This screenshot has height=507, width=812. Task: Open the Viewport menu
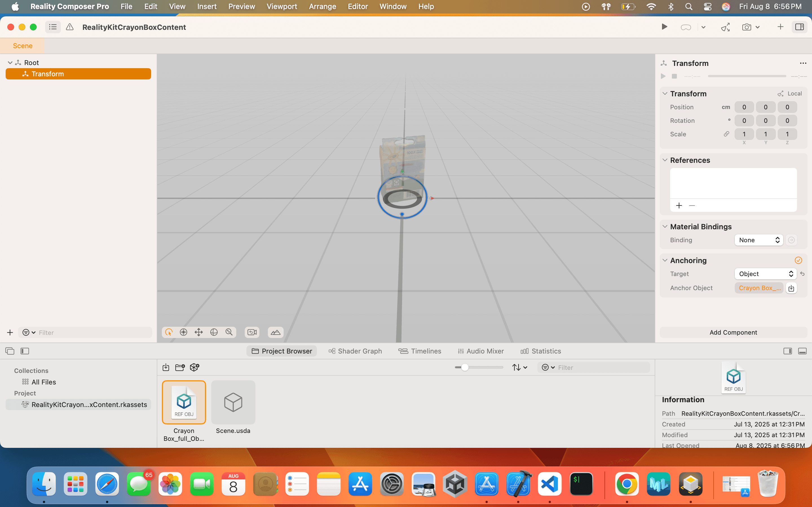point(281,6)
